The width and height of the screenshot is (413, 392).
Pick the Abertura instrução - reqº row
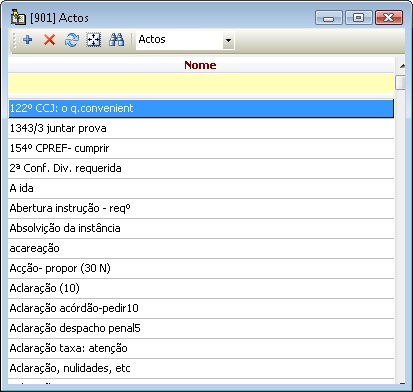[201, 208]
